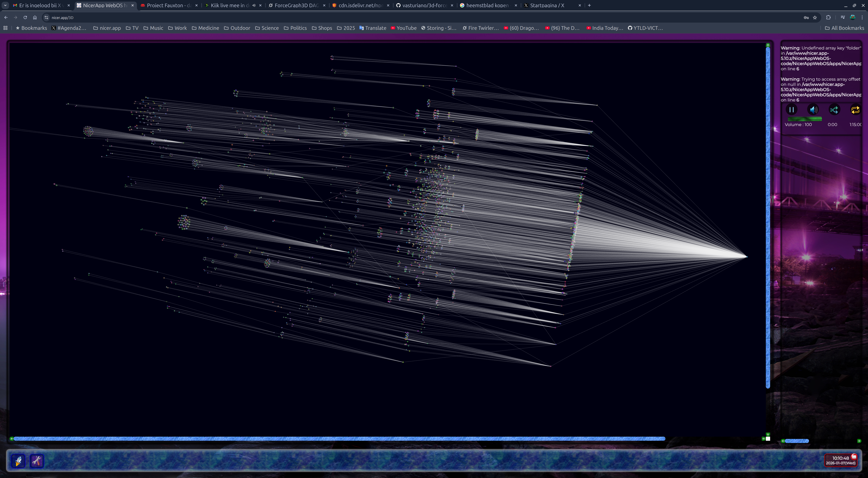Toggle repeat loop mode

855,110
